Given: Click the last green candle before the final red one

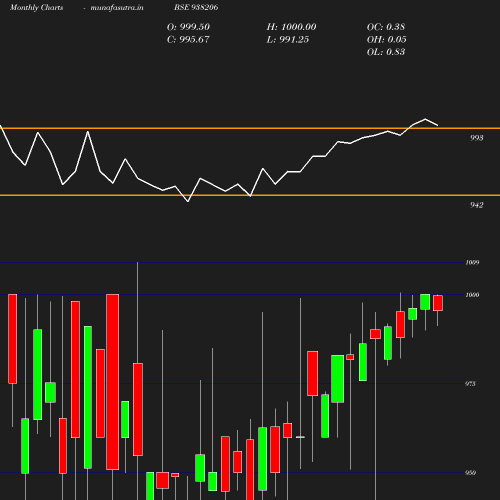Looking at the screenshot, I should click(425, 302).
